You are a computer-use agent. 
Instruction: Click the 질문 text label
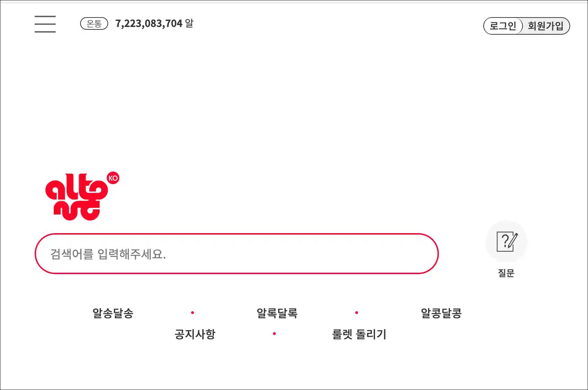click(x=506, y=273)
